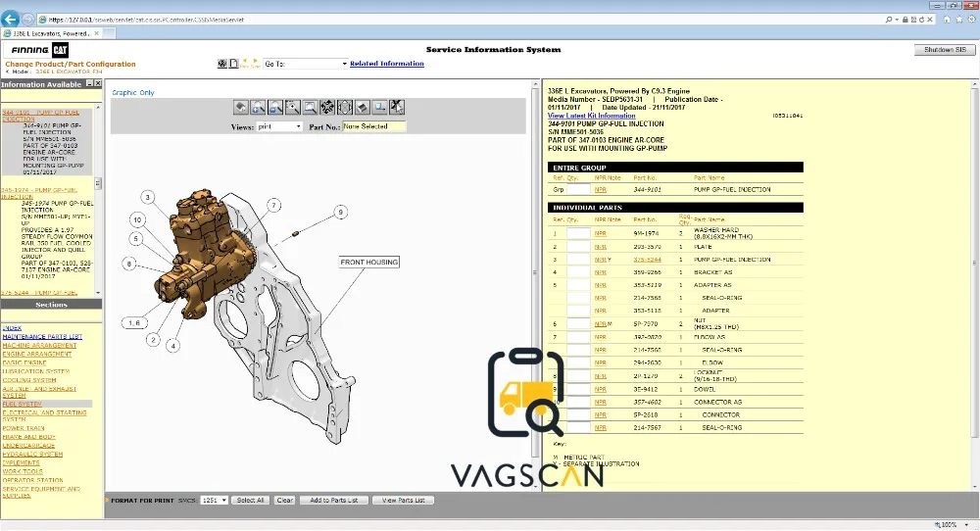
Task: Click the Shutdown SIS button
Action: point(945,49)
